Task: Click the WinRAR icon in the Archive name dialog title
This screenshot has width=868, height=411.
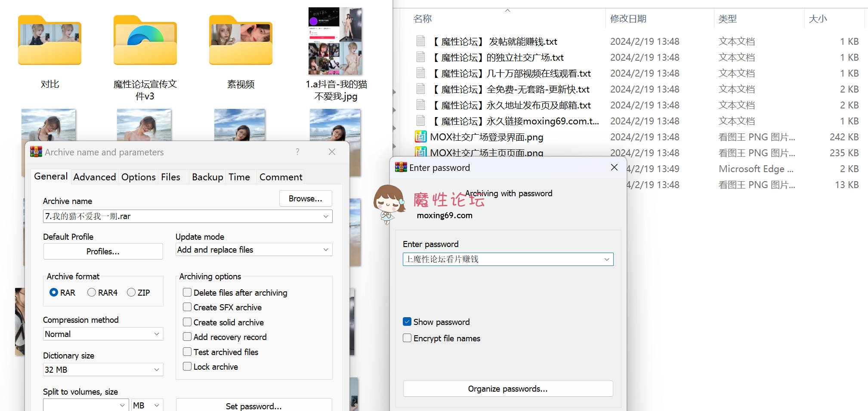Action: click(36, 152)
